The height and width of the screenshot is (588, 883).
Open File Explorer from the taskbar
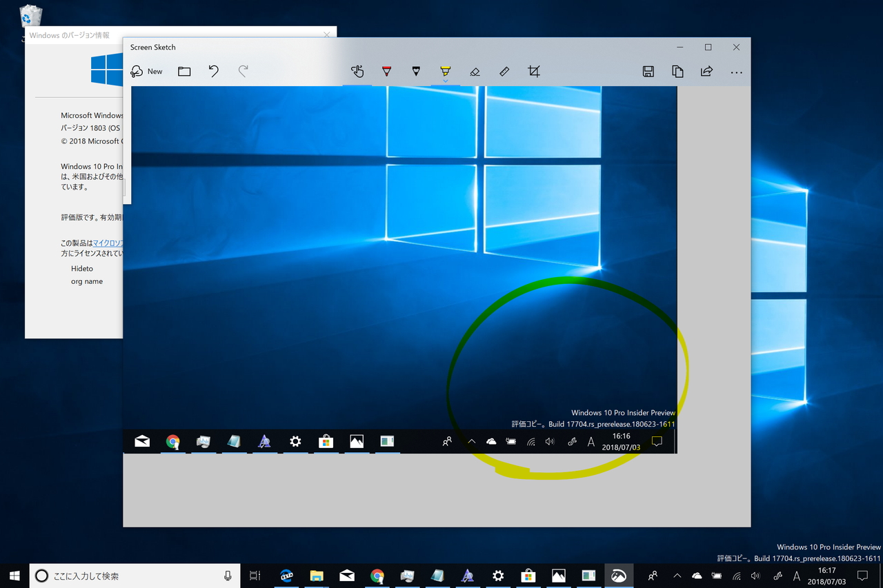(317, 576)
